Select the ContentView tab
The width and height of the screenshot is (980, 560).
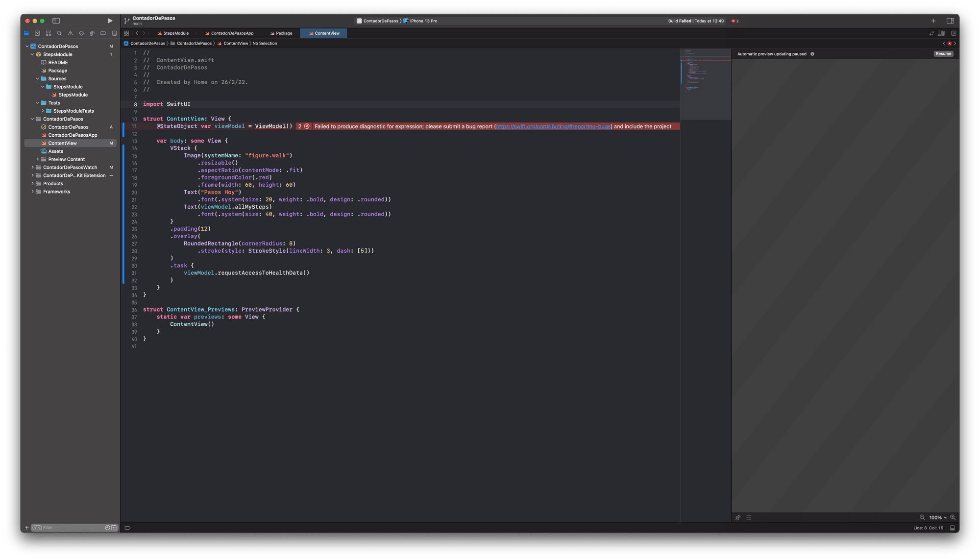[x=324, y=33]
